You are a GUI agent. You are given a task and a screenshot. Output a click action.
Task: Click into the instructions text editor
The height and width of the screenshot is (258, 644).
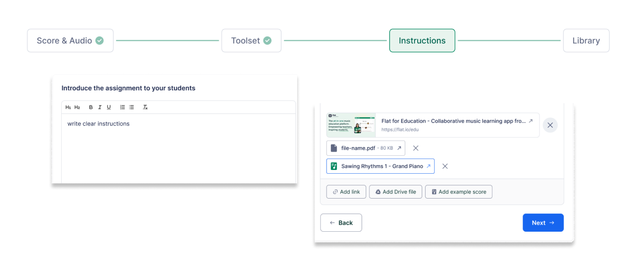point(178,147)
